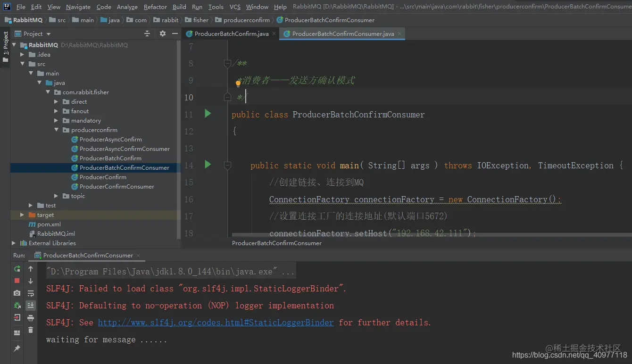
Task: Close the ProducerBatchConfirmConsumer run tab
Action: [x=138, y=256]
